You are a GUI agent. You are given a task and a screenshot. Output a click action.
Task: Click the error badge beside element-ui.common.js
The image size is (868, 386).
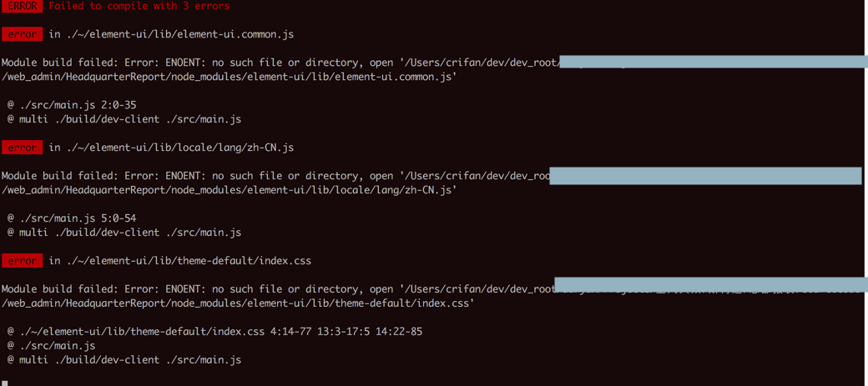[x=22, y=34]
